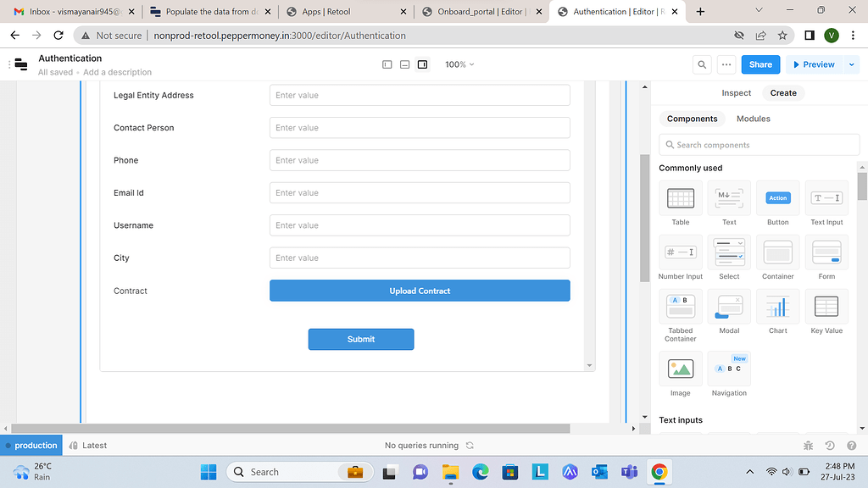Select the Image component icon
This screenshot has height=488, width=868.
tap(680, 368)
